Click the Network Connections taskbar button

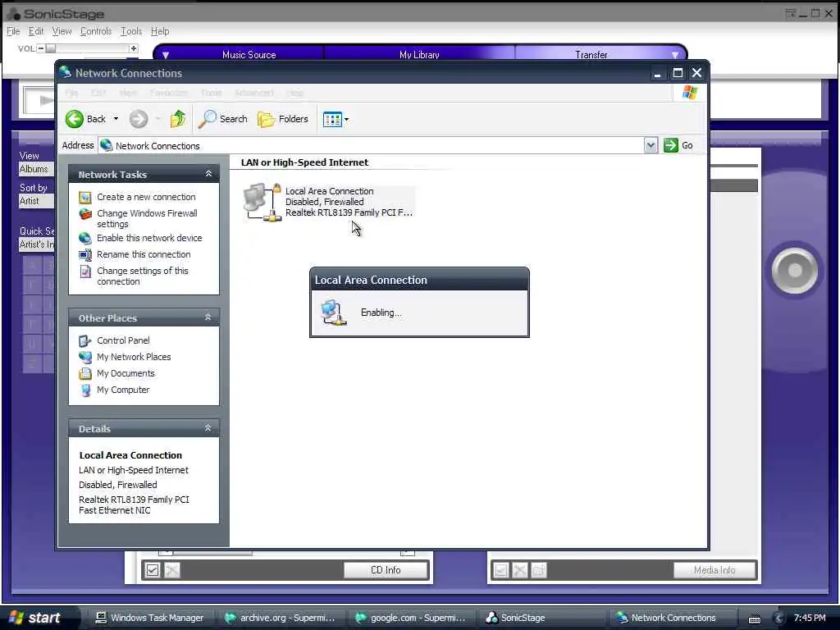click(673, 618)
